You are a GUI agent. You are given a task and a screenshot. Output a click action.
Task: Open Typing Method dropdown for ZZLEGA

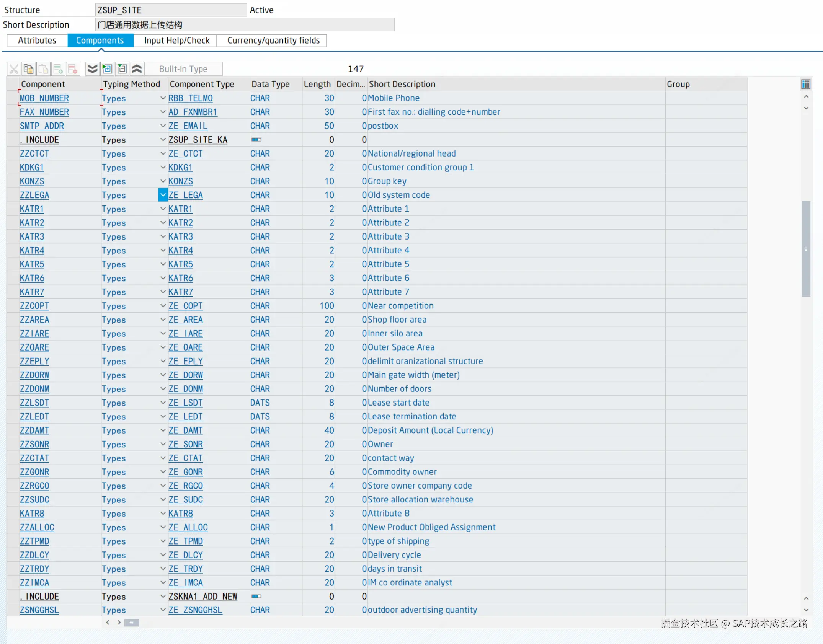click(x=163, y=195)
